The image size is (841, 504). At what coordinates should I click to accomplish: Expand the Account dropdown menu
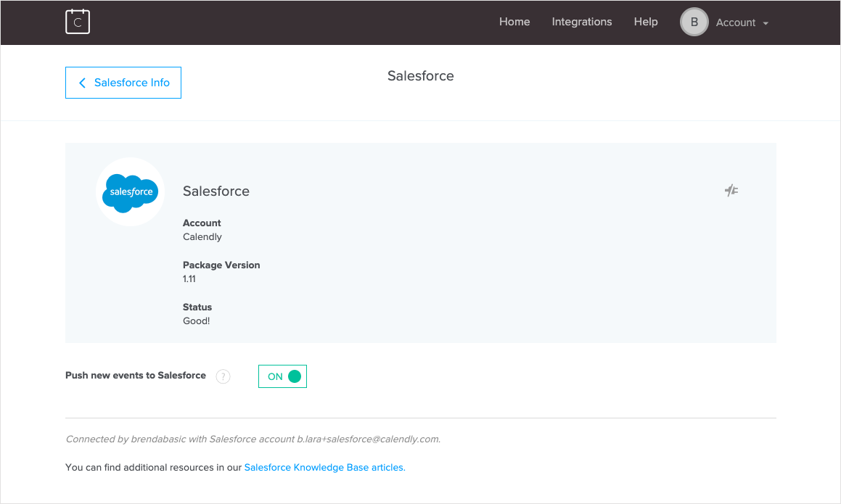742,22
